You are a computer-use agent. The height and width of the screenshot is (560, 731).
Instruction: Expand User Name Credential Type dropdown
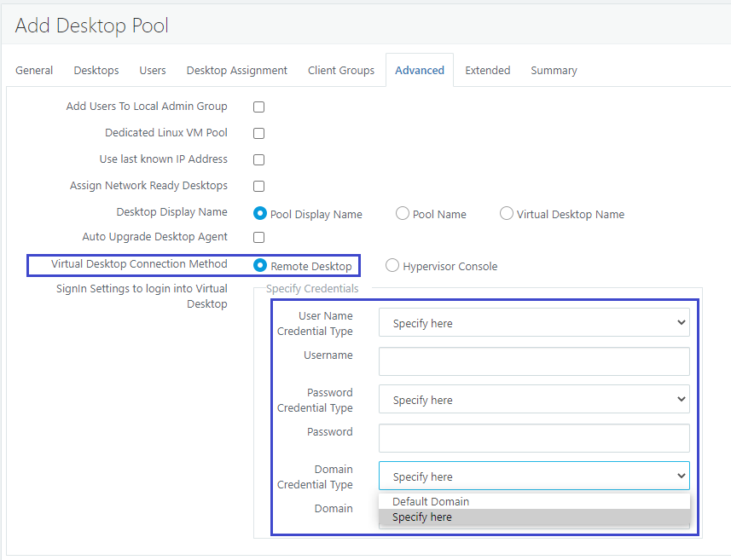[x=534, y=322]
